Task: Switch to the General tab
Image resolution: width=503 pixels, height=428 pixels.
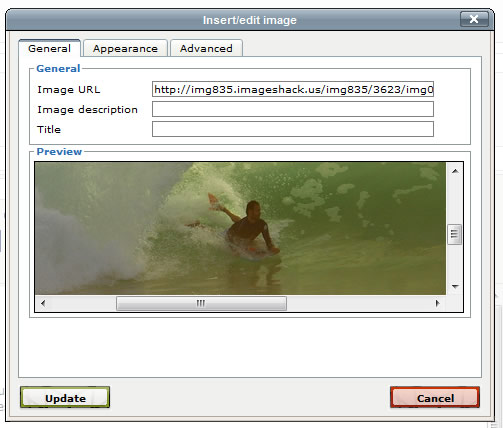Action: [x=49, y=48]
